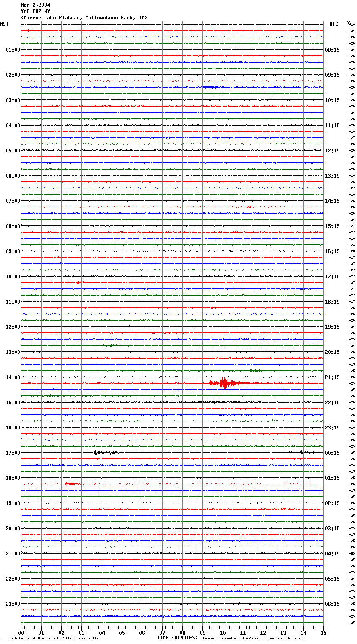
Task: Click the 09:15 UTC time label
Action: (x=332, y=75)
